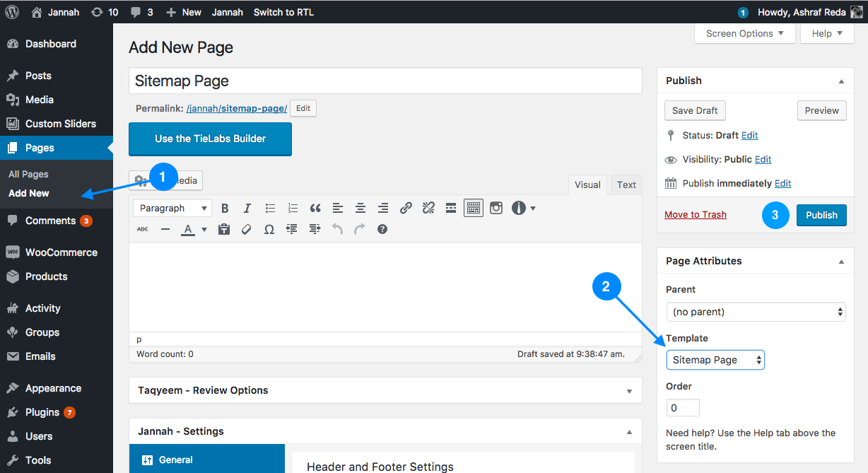This screenshot has width=868, height=473.
Task: Switch to the Text editor tab
Action: pyautogui.click(x=626, y=185)
